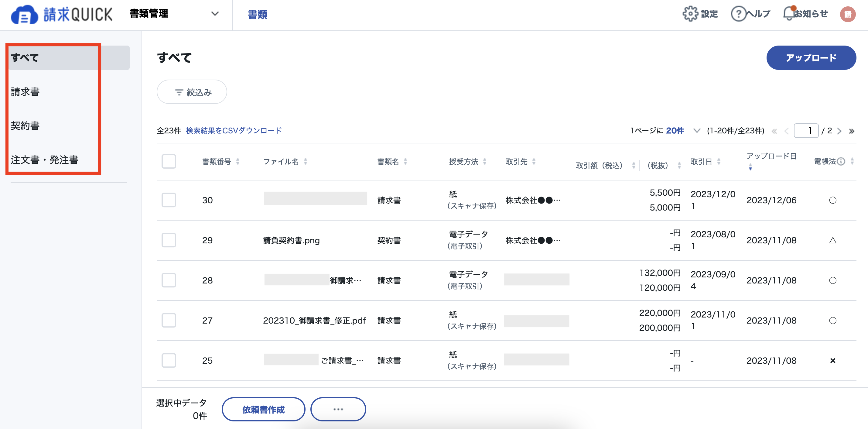Sort by ファイル名 column arrows
The height and width of the screenshot is (429, 868).
[305, 161]
